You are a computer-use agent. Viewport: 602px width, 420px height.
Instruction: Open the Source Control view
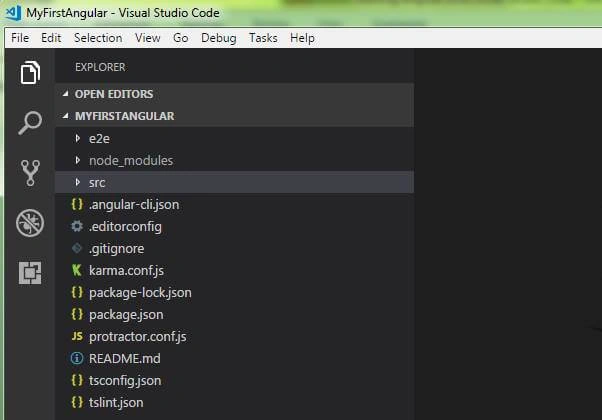[x=30, y=173]
